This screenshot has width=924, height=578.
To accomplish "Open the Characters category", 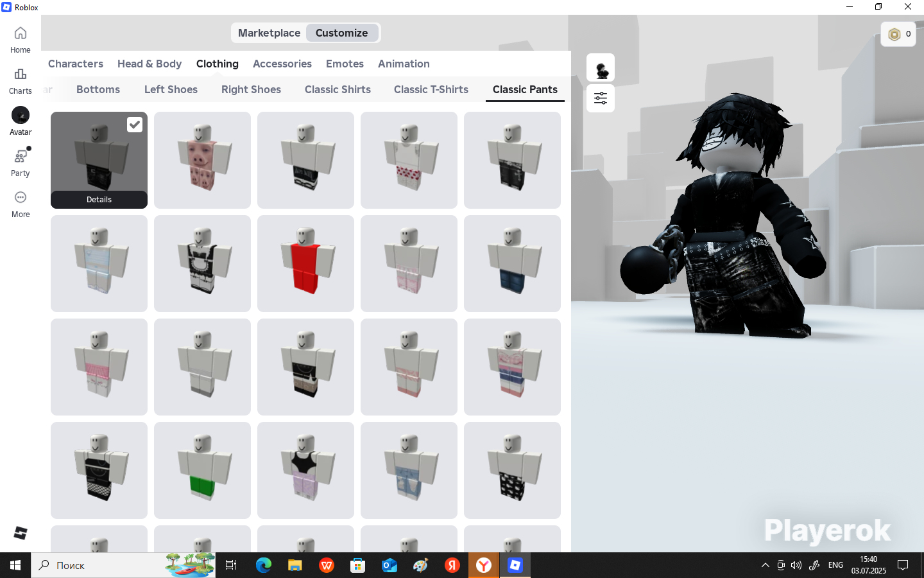I will 76,64.
